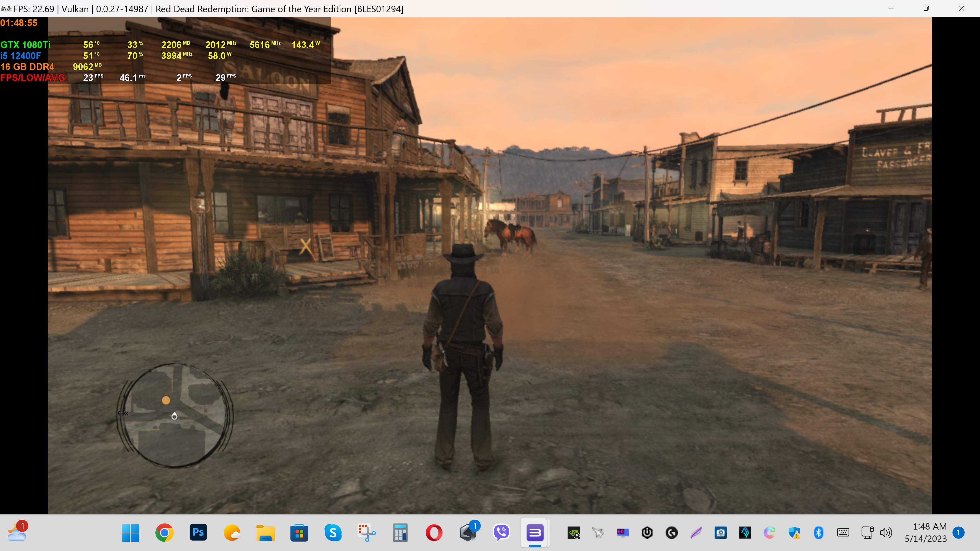Viewport: 980px width, 551px height.
Task: Open the volume speaker control
Action: 886,533
